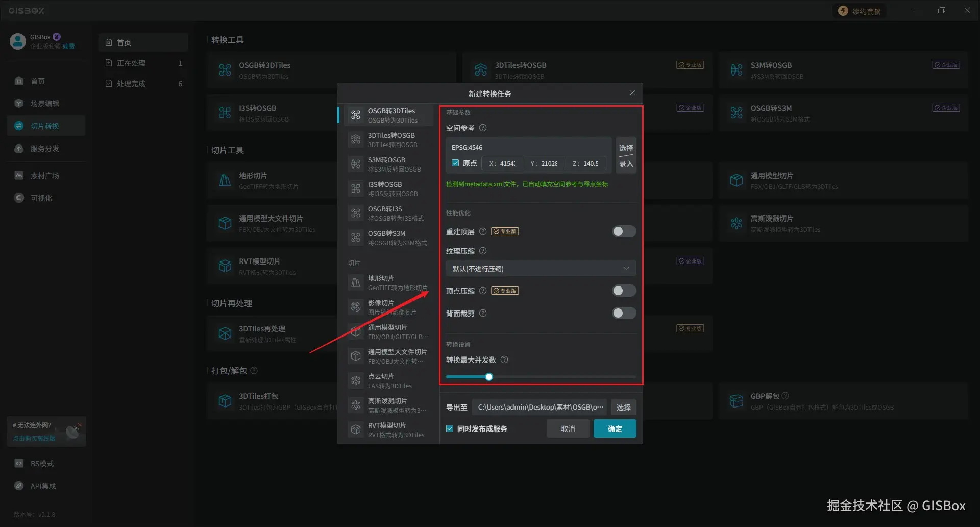The image size is (980, 527).
Task: Click the origin X coordinate field
Action: [x=502, y=163]
